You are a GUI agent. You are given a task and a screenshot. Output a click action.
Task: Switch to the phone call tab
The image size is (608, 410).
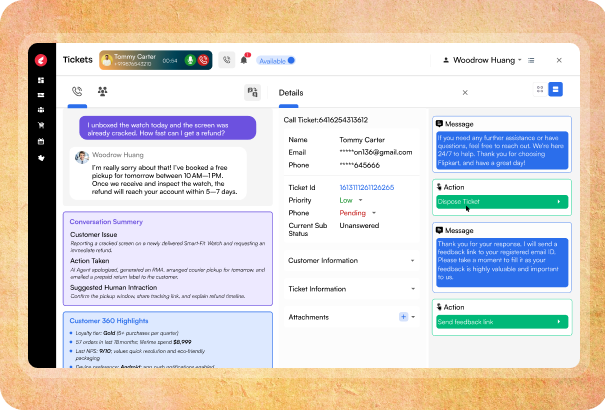tap(77, 91)
